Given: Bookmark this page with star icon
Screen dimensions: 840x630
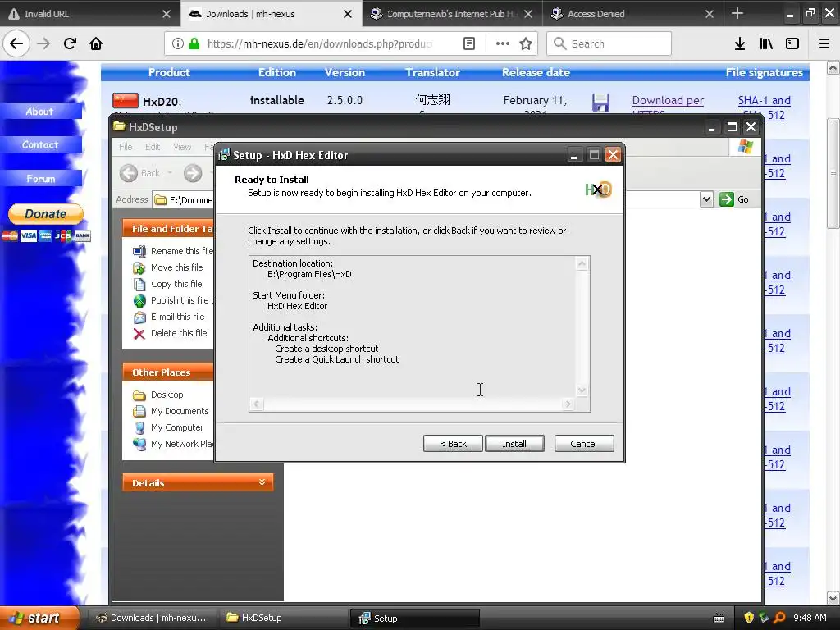Looking at the screenshot, I should 526,43.
